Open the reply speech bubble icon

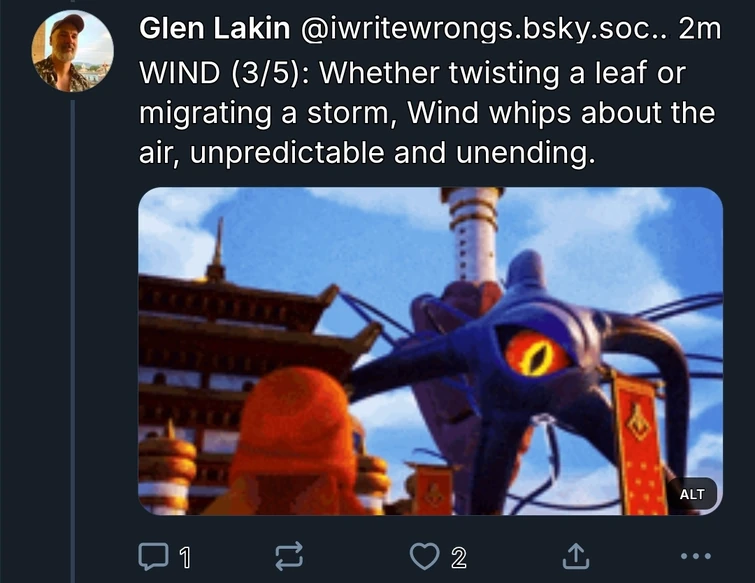coord(153,557)
